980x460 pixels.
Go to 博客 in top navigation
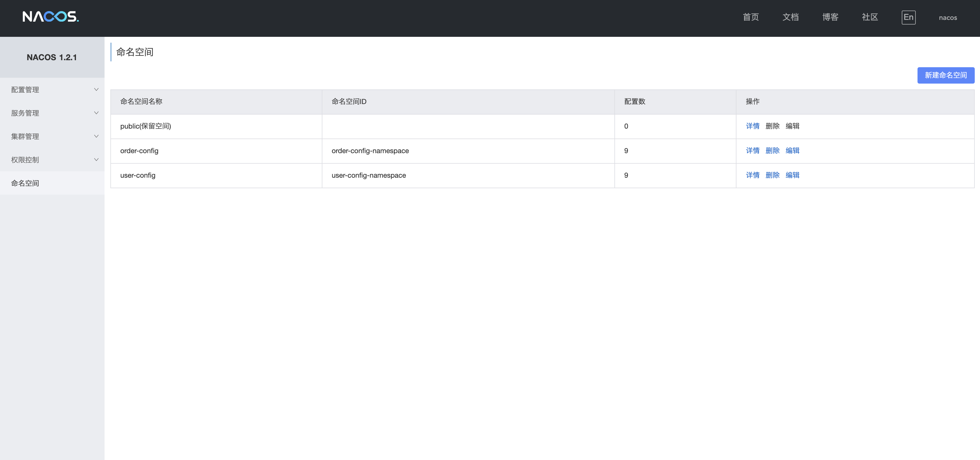pyautogui.click(x=830, y=17)
